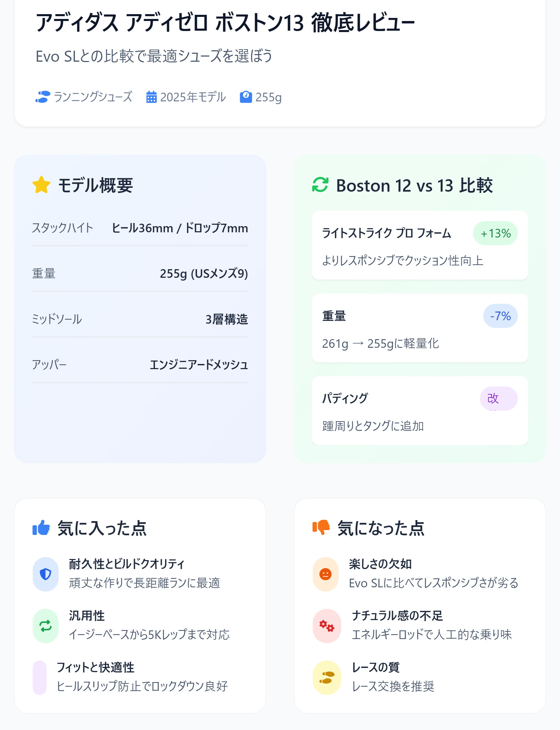Click the ライトストライク プロ フォーム card title
The height and width of the screenshot is (730, 560).
(x=386, y=233)
